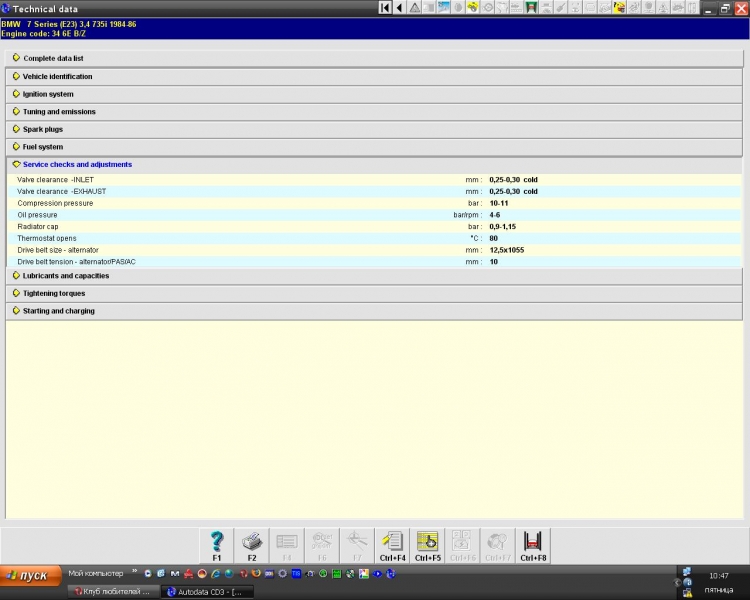The height and width of the screenshot is (600, 750).
Task: Print using the F2 printer button
Action: (x=252, y=546)
